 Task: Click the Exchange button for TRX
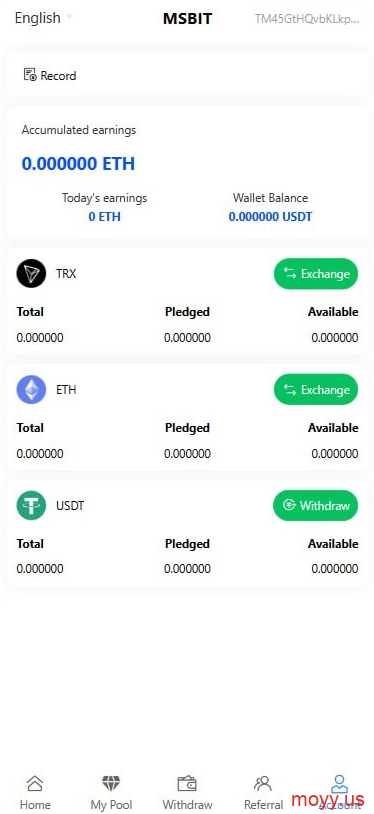point(316,274)
